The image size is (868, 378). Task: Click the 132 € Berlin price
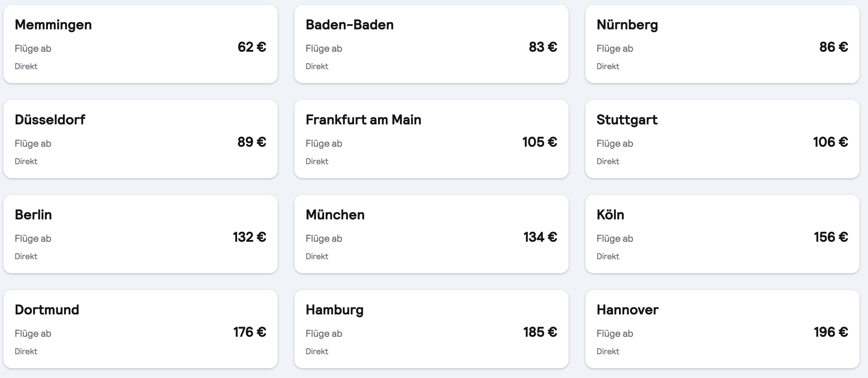(x=249, y=237)
